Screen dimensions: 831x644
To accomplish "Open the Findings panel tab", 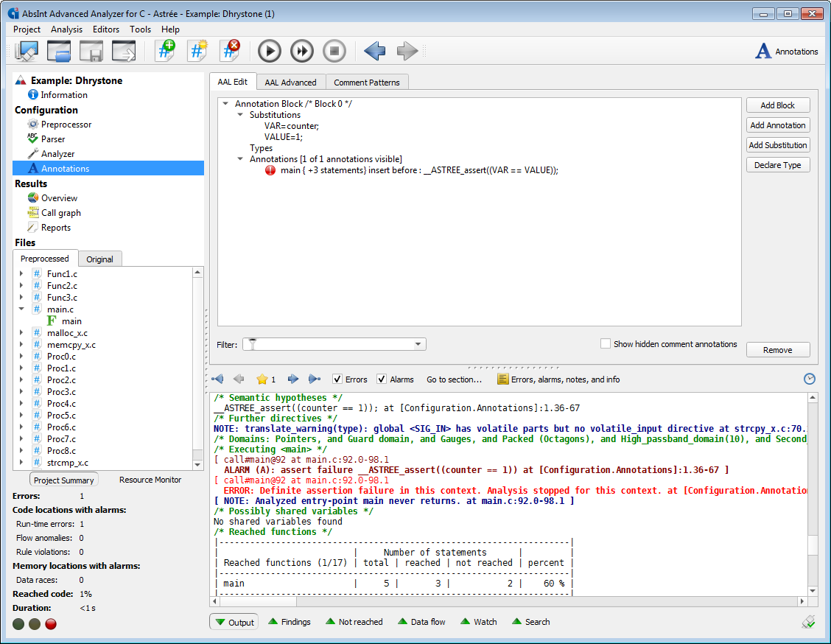I will (x=290, y=622).
